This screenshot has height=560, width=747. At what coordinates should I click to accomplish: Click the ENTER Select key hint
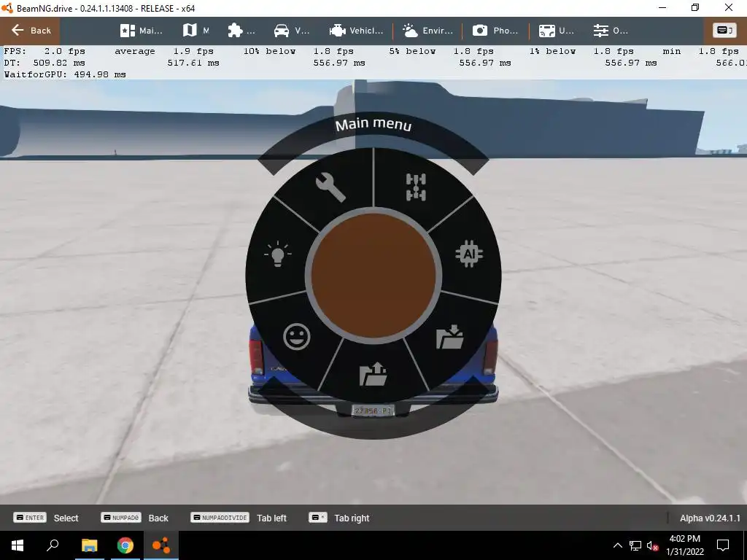[46, 518]
